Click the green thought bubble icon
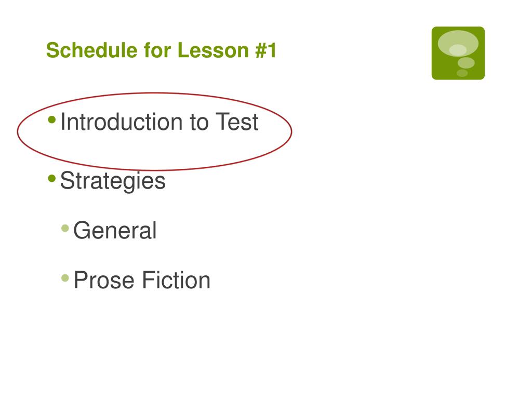 [x=458, y=54]
